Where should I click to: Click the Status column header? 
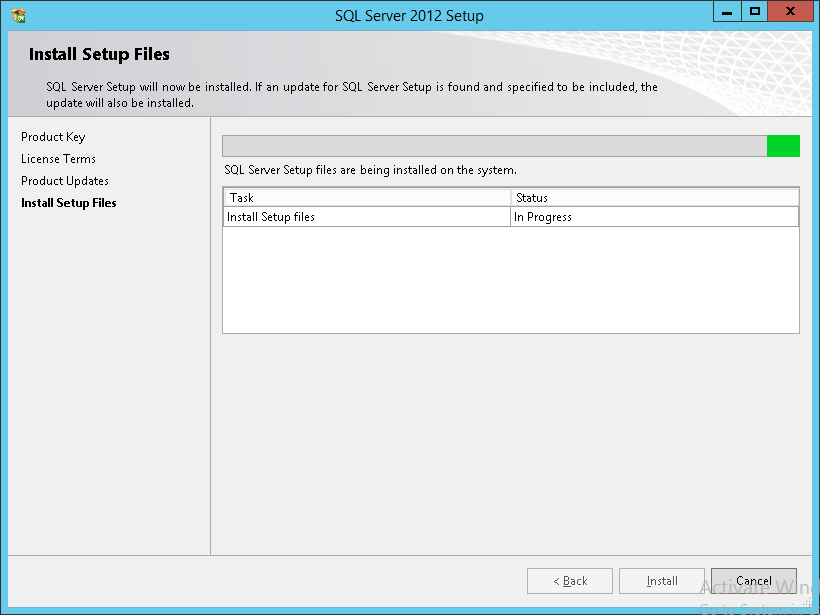click(x=655, y=198)
